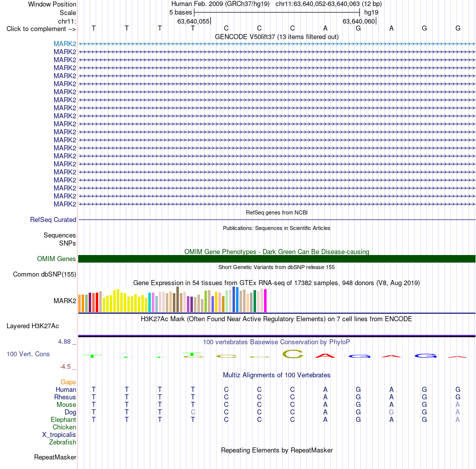Select the Rhesus alignment row label

point(65,397)
